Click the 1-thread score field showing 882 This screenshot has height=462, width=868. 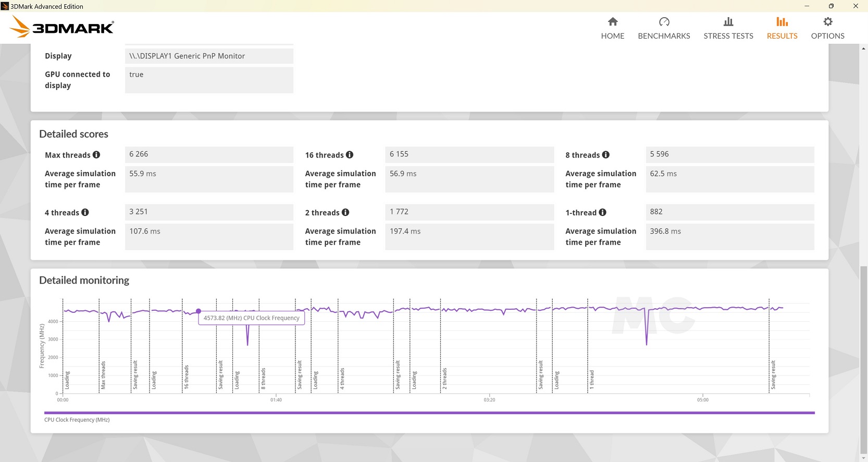click(729, 212)
